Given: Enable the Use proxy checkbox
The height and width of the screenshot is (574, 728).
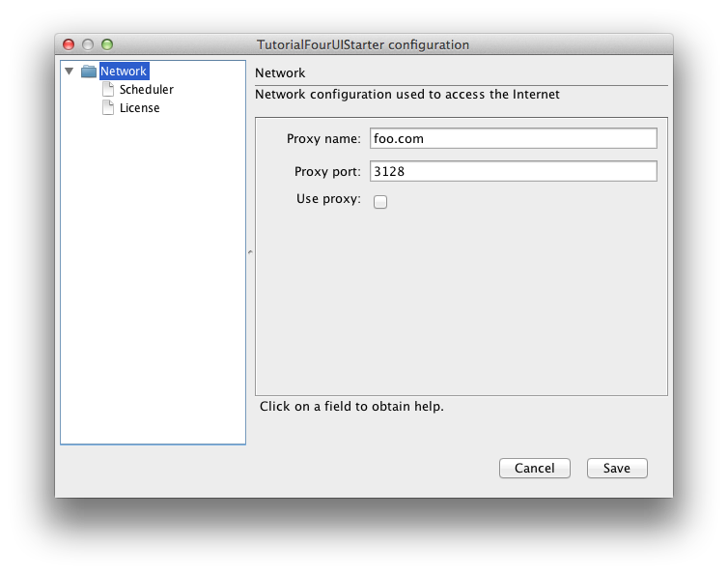Looking at the screenshot, I should coord(380,202).
